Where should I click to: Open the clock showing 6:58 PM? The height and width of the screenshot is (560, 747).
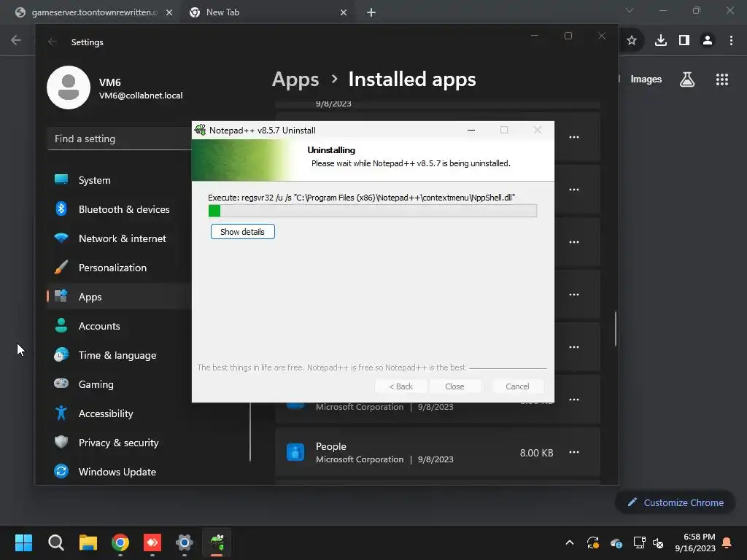pos(695,542)
